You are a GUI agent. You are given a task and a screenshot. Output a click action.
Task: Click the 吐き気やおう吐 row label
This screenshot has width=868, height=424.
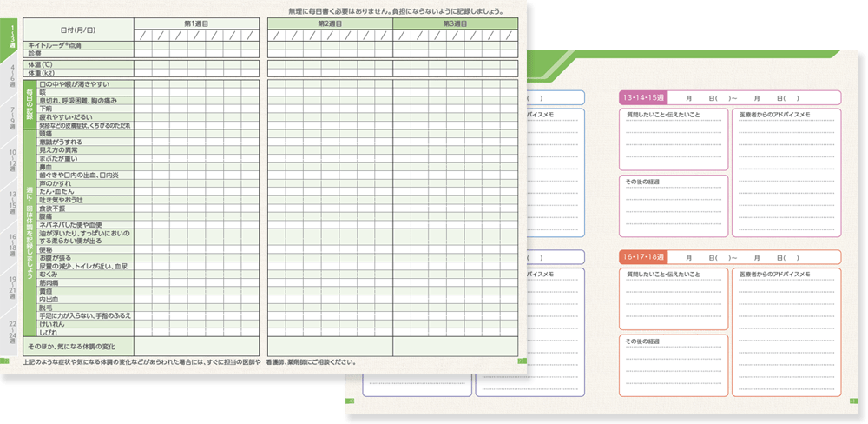pyautogui.click(x=85, y=200)
